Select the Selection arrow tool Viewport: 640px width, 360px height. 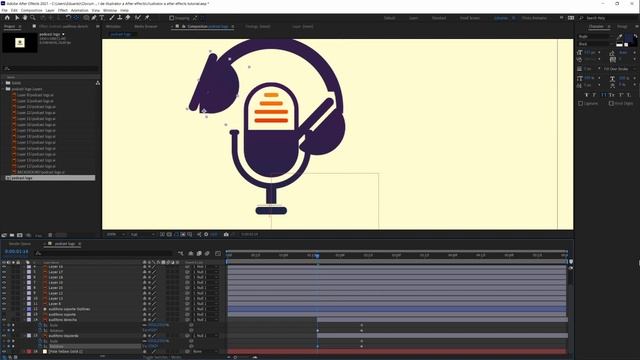pyautogui.click(x=17, y=18)
